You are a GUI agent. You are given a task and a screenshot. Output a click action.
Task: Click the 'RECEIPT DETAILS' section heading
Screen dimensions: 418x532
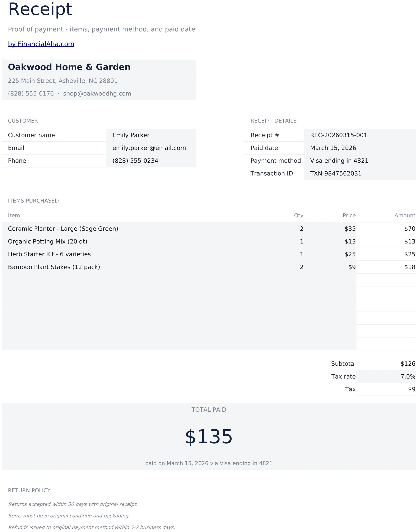pos(273,121)
